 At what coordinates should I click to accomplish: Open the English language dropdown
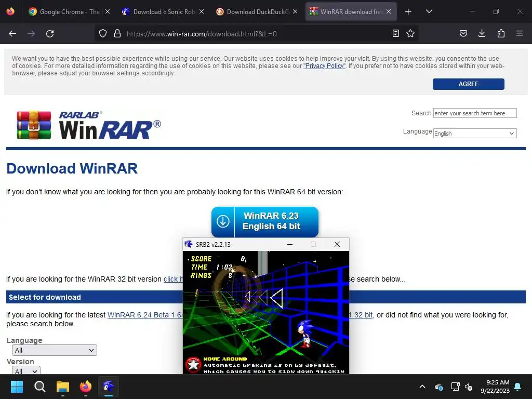(x=475, y=134)
